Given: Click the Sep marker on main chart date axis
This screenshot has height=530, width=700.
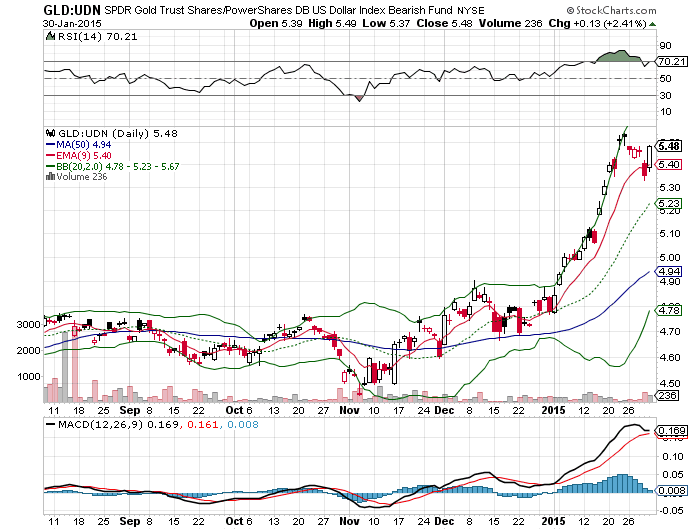Looking at the screenshot, I should click(x=129, y=410).
